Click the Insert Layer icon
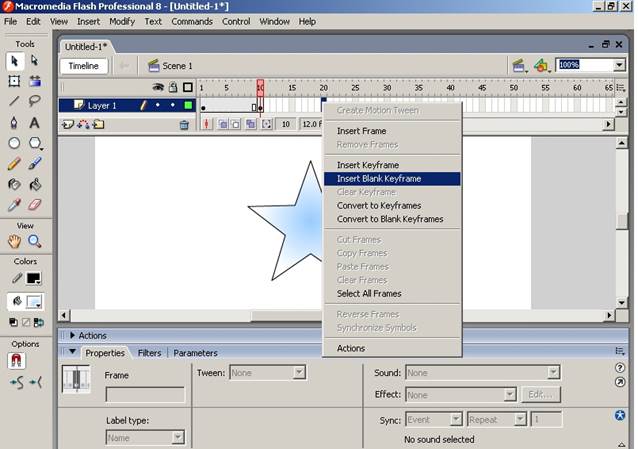Image resolution: width=638 pixels, height=449 pixels. pyautogui.click(x=68, y=124)
